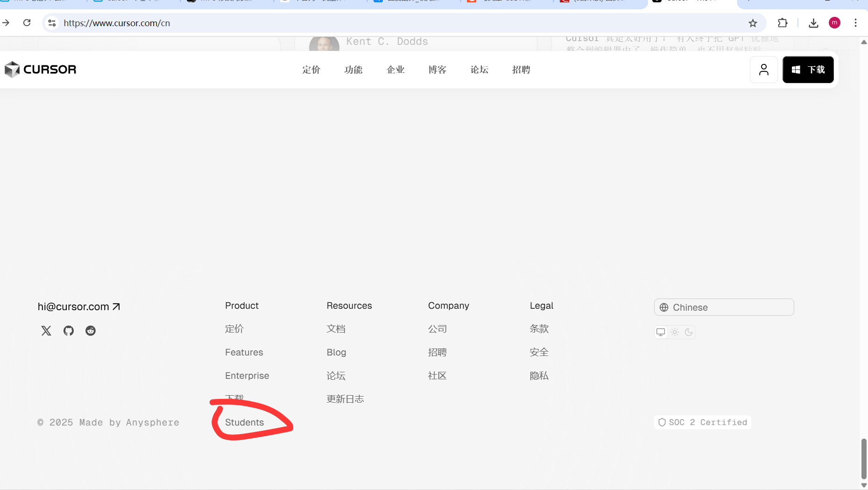Screen dimensions: 868x490
Task: Open footer Product 定价 link
Action: tap(234, 329)
